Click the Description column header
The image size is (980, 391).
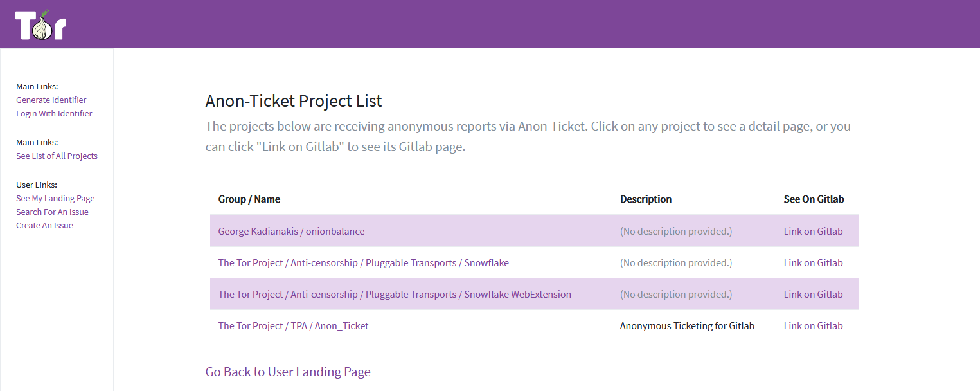[646, 199]
